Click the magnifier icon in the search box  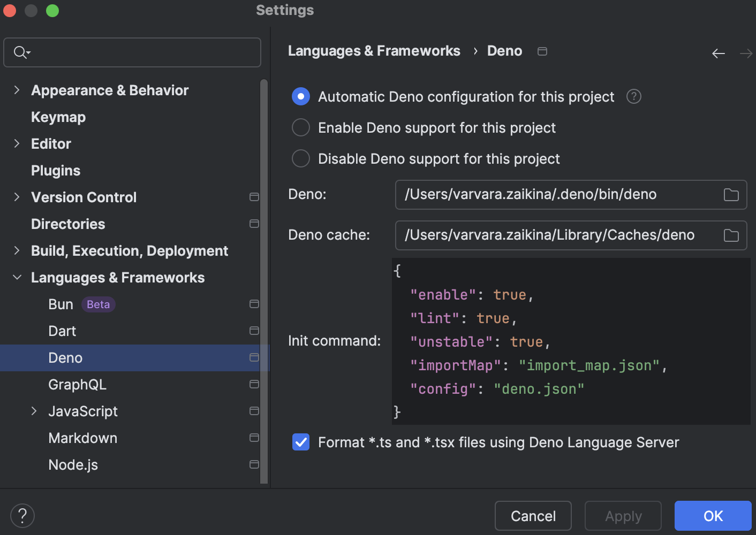click(20, 52)
